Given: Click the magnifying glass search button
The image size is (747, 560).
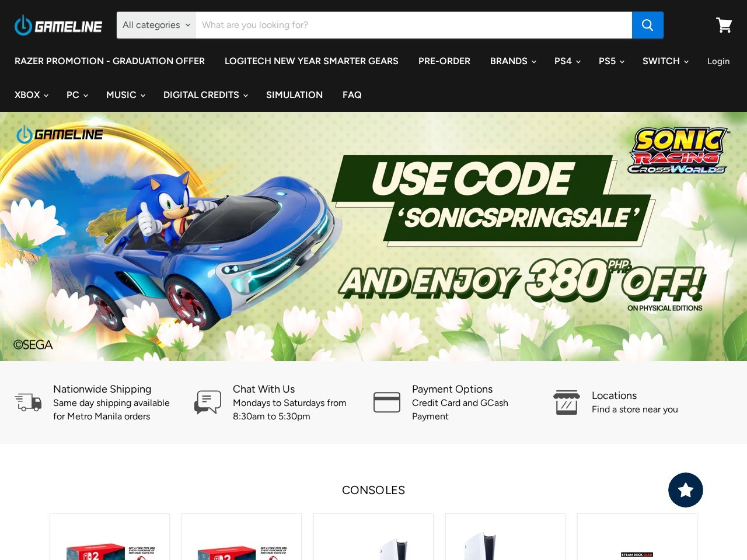Looking at the screenshot, I should tap(647, 25).
